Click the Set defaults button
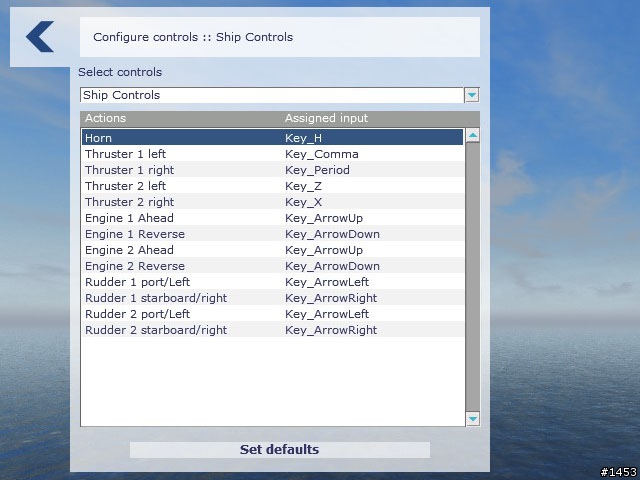 [x=280, y=449]
